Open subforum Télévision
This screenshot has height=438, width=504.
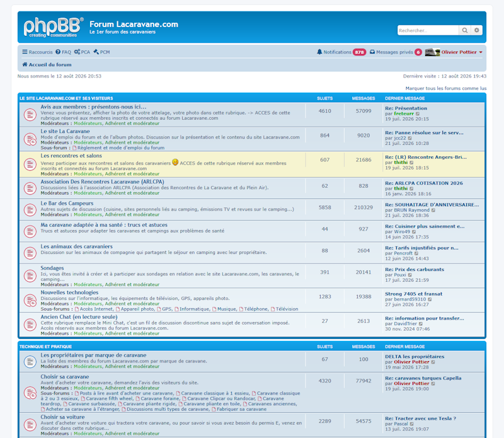[287, 309]
